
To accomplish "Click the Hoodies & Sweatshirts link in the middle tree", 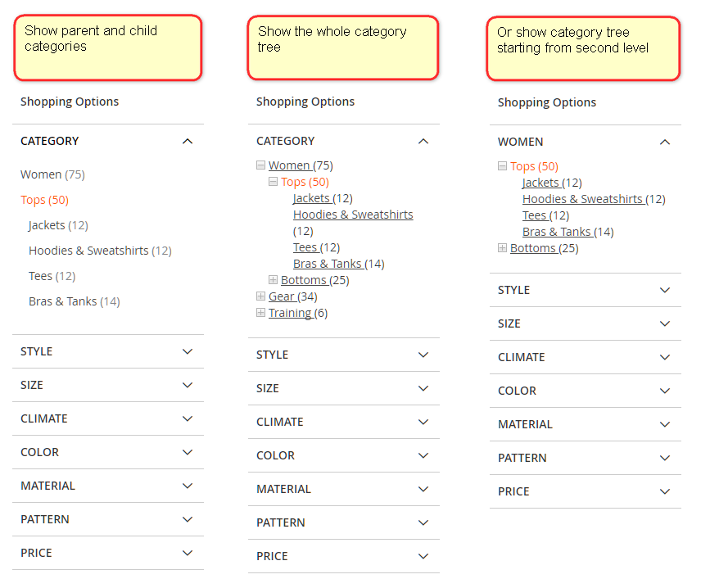I will coord(353,214).
